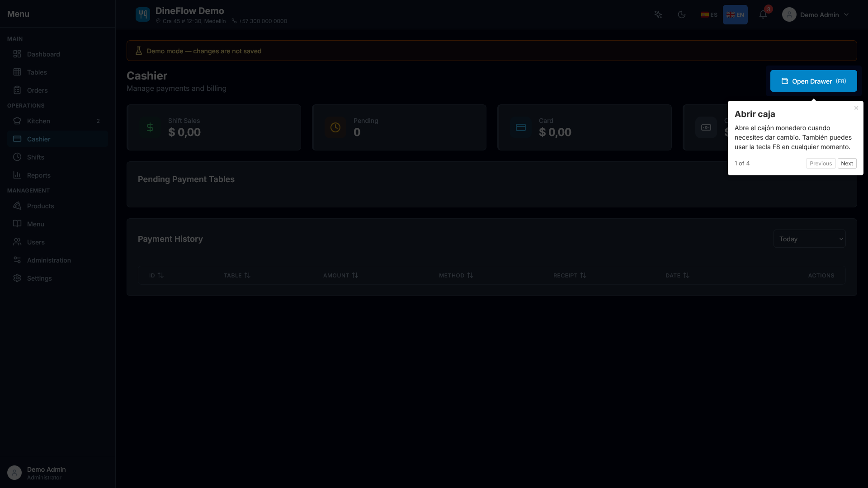Click Previous in the tour popover
Image resolution: width=868 pixels, height=488 pixels.
pos(821,164)
